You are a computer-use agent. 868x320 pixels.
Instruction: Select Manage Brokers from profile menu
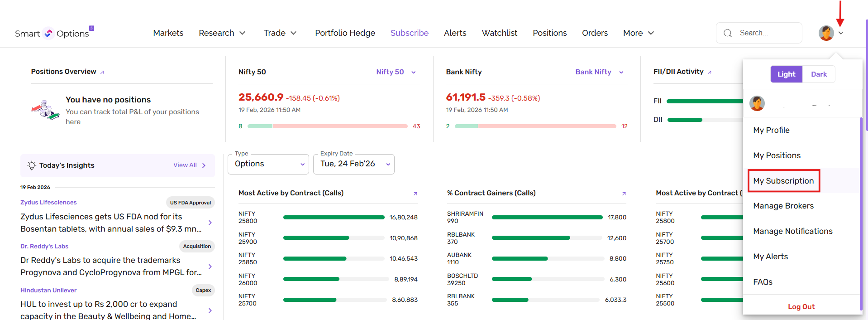(x=783, y=206)
